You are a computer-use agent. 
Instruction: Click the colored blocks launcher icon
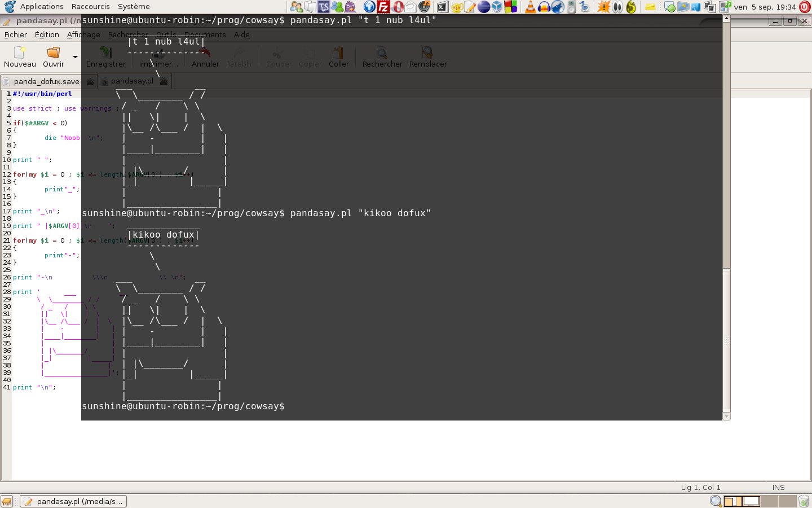point(510,7)
